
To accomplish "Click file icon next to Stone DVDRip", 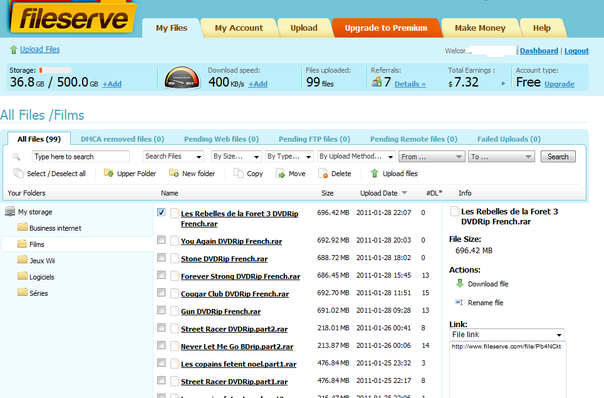I will (x=175, y=259).
